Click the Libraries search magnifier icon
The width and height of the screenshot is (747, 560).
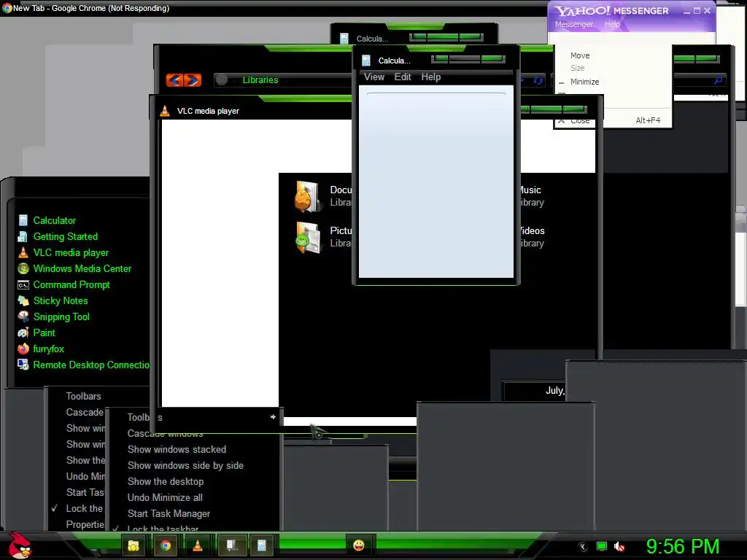tap(718, 80)
